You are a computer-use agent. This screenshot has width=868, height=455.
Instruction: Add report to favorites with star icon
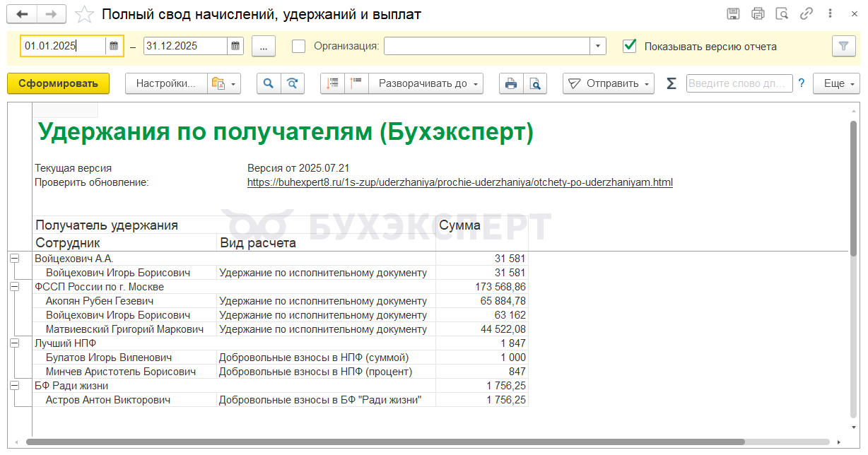click(x=84, y=14)
